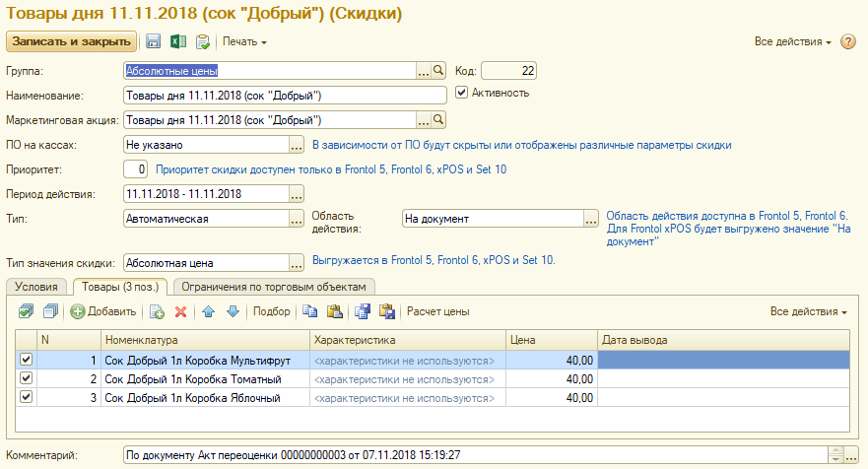Viewport: 868px width, 469px height.
Task: Click the paste rows from clipboard icon
Action: click(334, 311)
